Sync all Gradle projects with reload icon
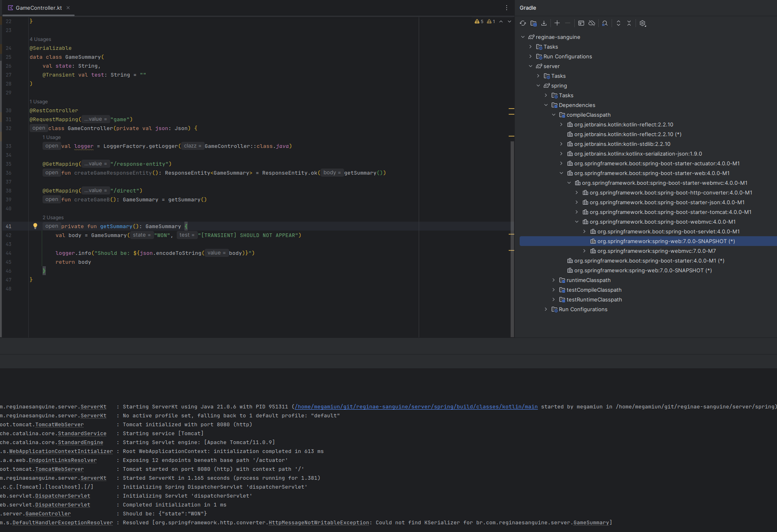 pyautogui.click(x=523, y=24)
